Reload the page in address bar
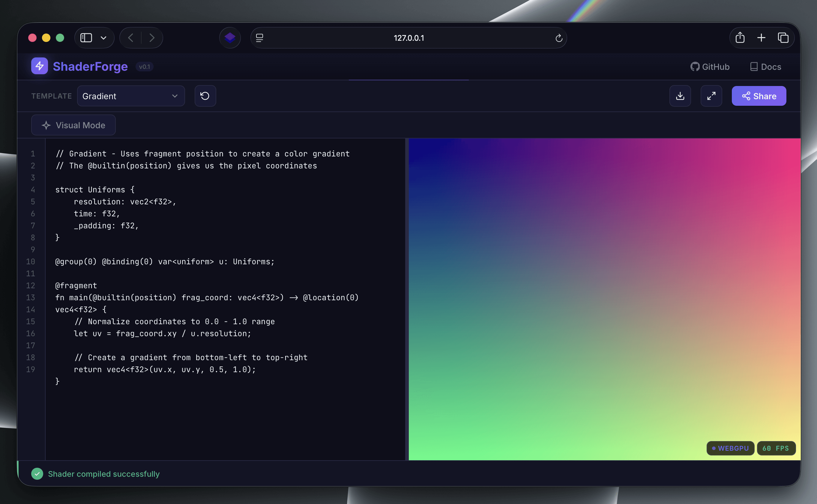The image size is (817, 504). [558, 38]
